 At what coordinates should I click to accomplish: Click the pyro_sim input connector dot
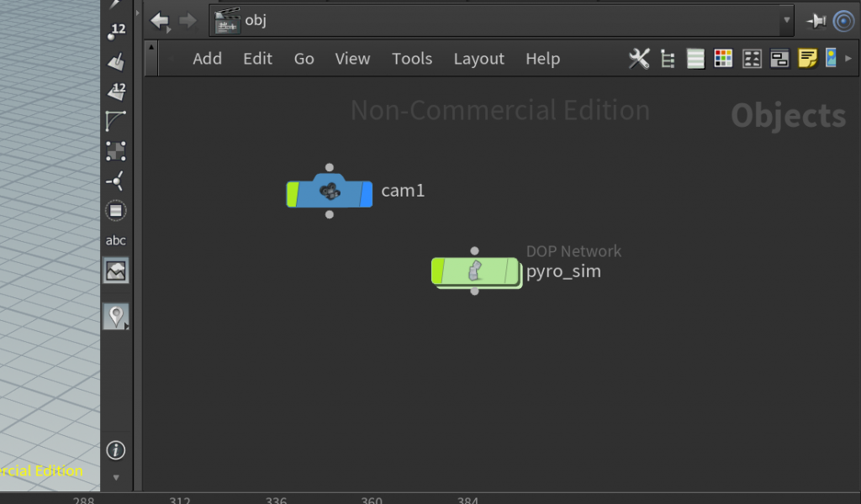click(475, 250)
